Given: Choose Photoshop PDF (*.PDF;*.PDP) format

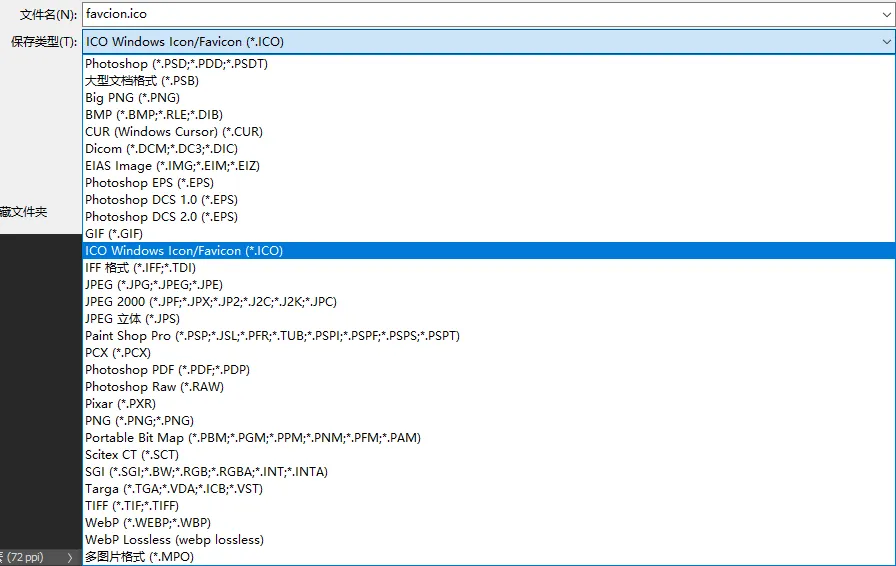Looking at the screenshot, I should point(489,370).
